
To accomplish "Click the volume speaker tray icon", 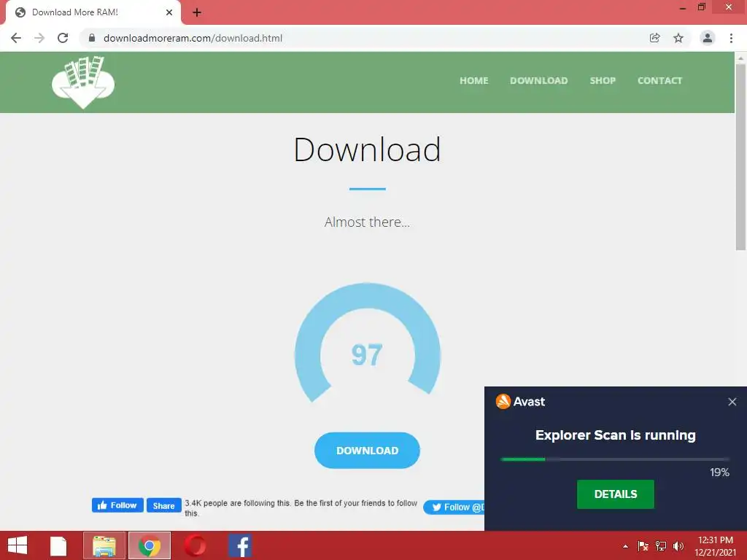I will (x=678, y=546).
